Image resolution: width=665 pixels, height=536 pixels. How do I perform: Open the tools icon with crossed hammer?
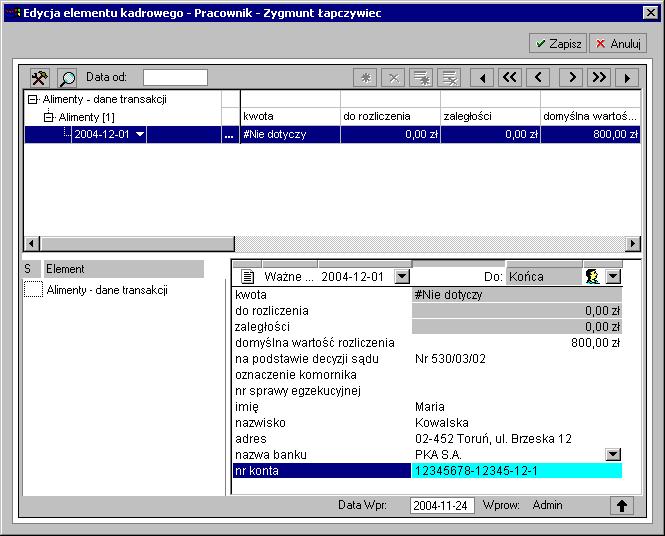[x=39, y=78]
